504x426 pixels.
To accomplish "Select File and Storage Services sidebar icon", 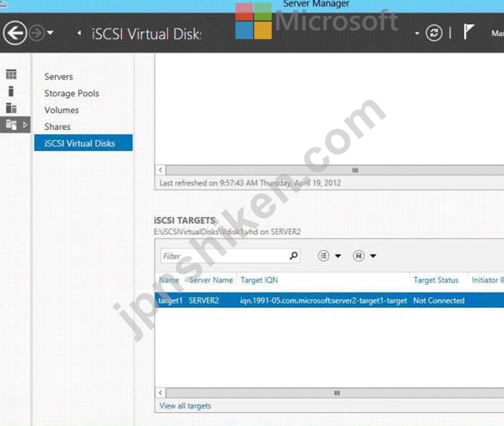I will click(x=11, y=124).
